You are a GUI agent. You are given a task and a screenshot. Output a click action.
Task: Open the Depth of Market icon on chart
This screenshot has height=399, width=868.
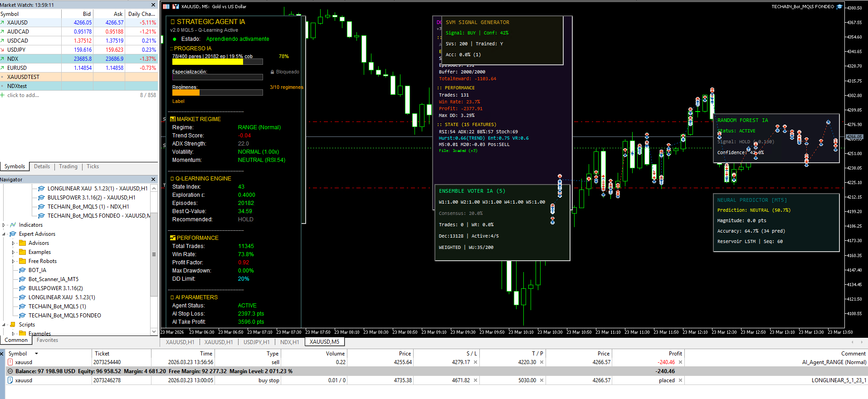(166, 7)
